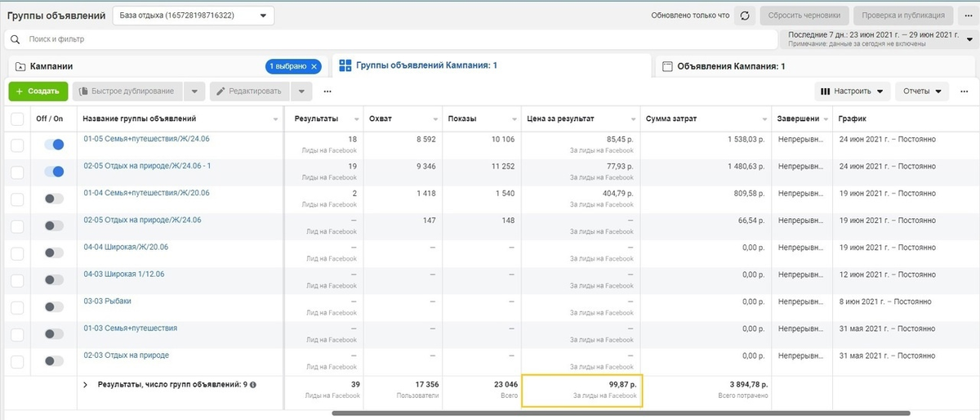980x420 pixels.
Task: Enable ad set 04-03 Широкая 1/12.06
Action: (54, 279)
